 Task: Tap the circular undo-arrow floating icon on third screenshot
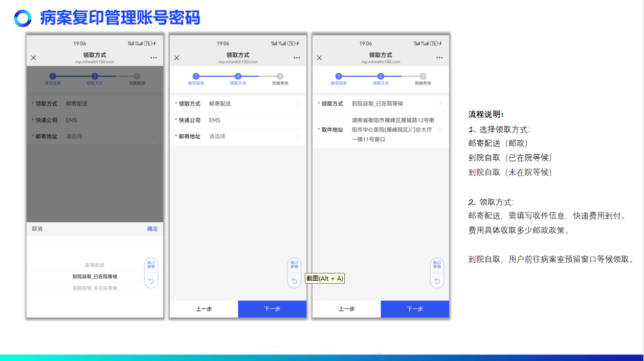(437, 281)
